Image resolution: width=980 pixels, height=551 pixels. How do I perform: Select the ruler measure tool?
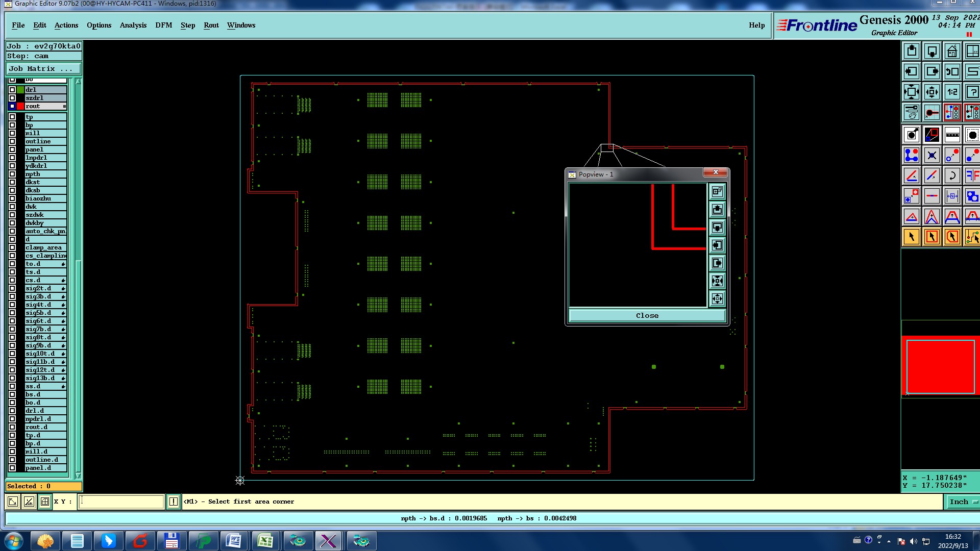point(952,135)
